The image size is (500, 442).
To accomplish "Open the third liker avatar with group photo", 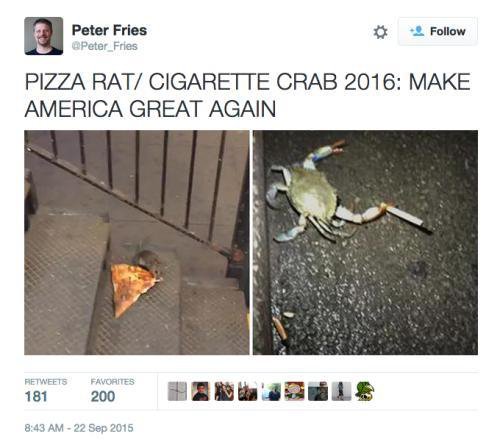I will [224, 391].
